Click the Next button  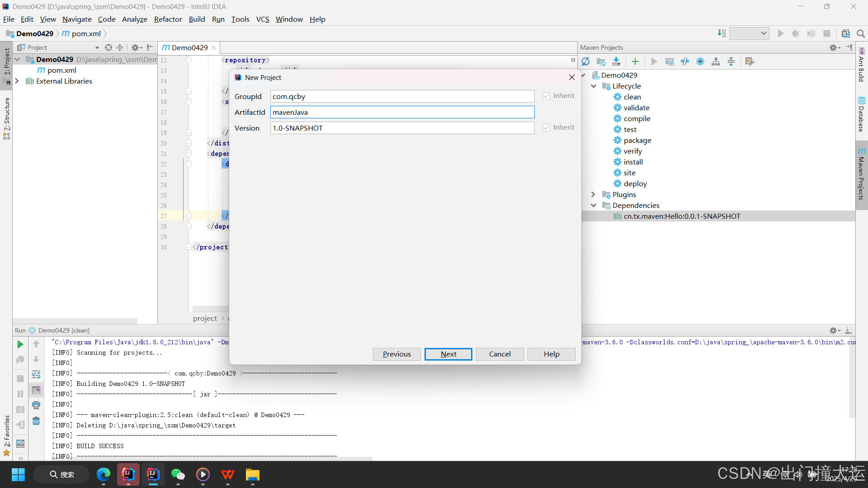tap(448, 354)
